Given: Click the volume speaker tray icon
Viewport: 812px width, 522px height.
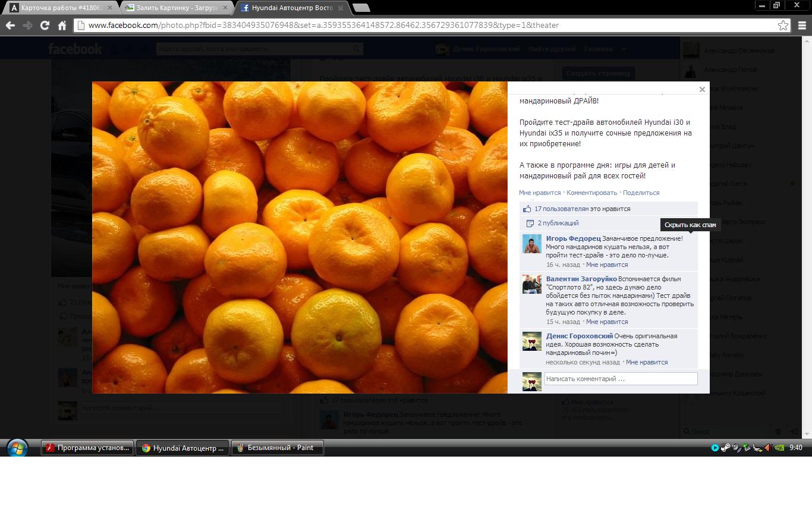Looking at the screenshot, I should pyautogui.click(x=768, y=448).
